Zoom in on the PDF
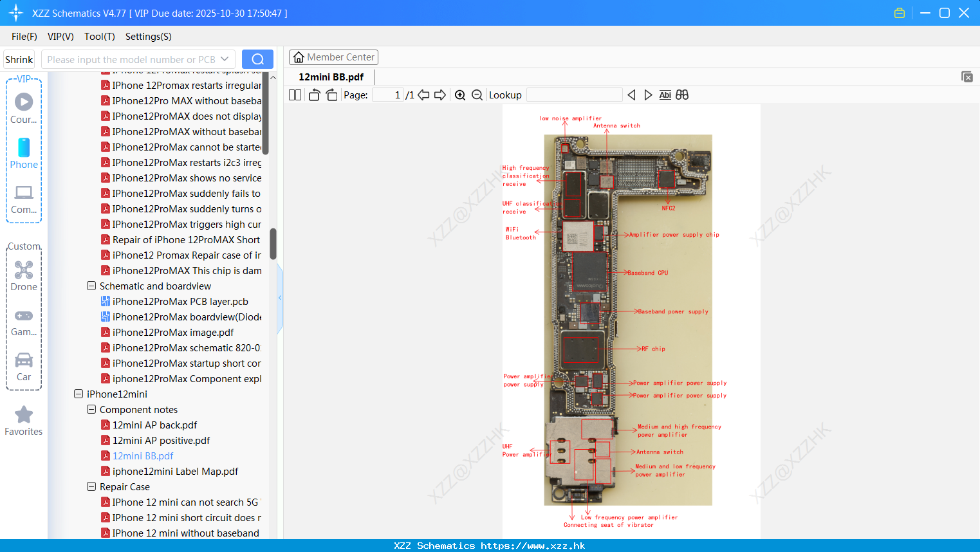This screenshot has width=980, height=552. 460,95
